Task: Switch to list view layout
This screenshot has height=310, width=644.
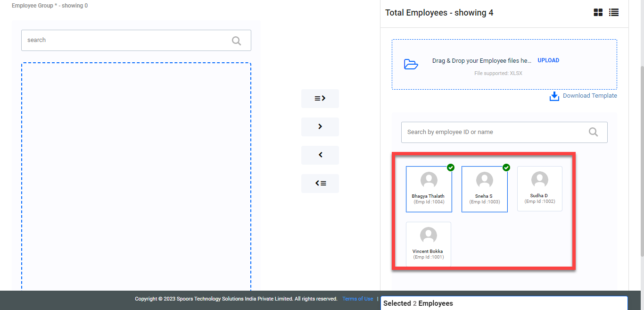Action: pos(613,13)
